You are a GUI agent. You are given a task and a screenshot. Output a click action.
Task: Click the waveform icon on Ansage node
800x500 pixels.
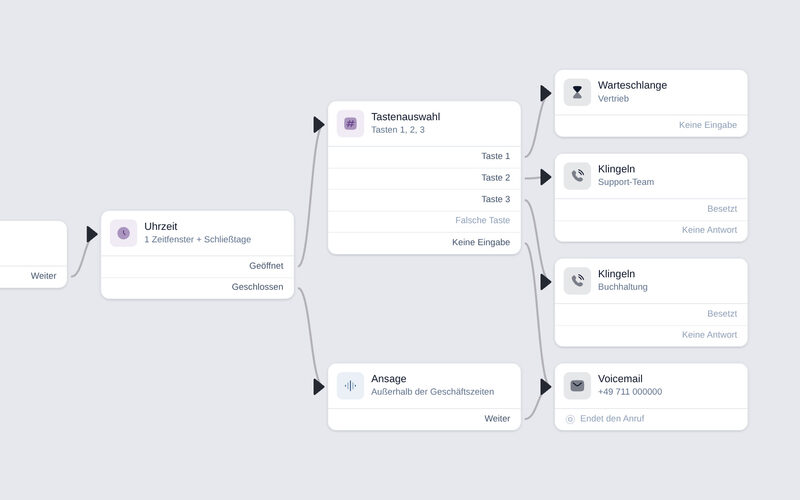point(351,386)
